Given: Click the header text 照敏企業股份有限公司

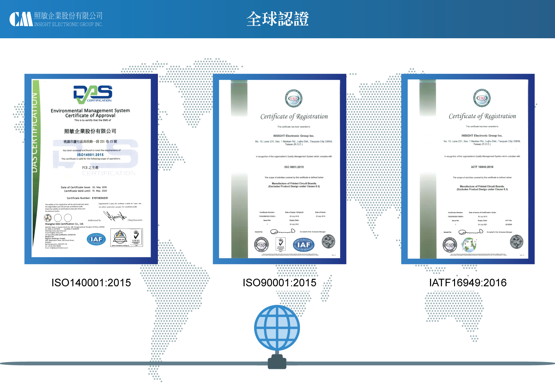Looking at the screenshot, I should point(68,16).
